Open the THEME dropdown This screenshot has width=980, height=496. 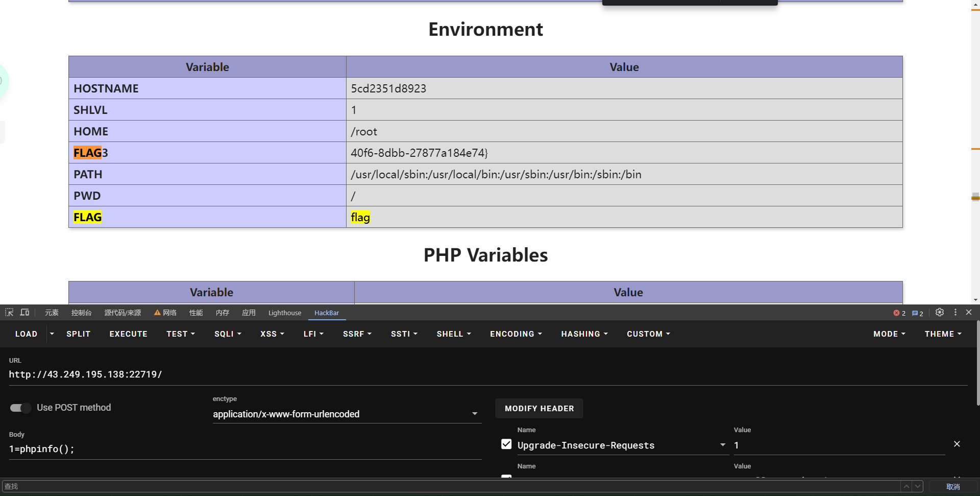(943, 334)
